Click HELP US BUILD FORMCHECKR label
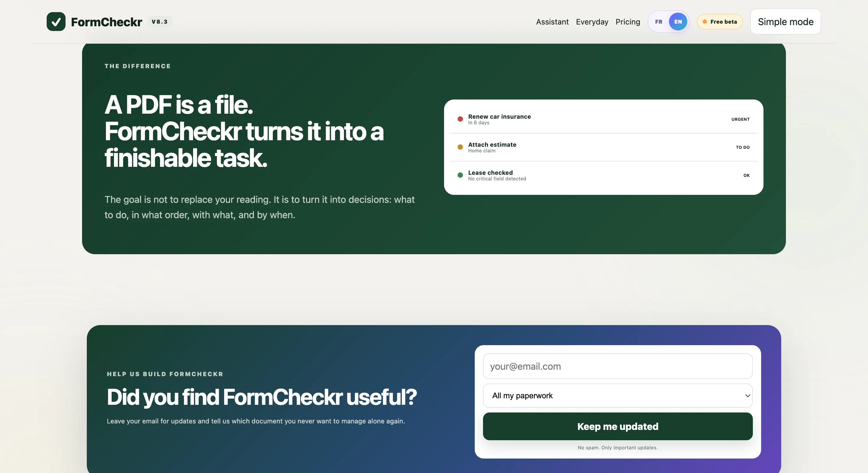Viewport: 868px width, 473px height. coord(165,374)
